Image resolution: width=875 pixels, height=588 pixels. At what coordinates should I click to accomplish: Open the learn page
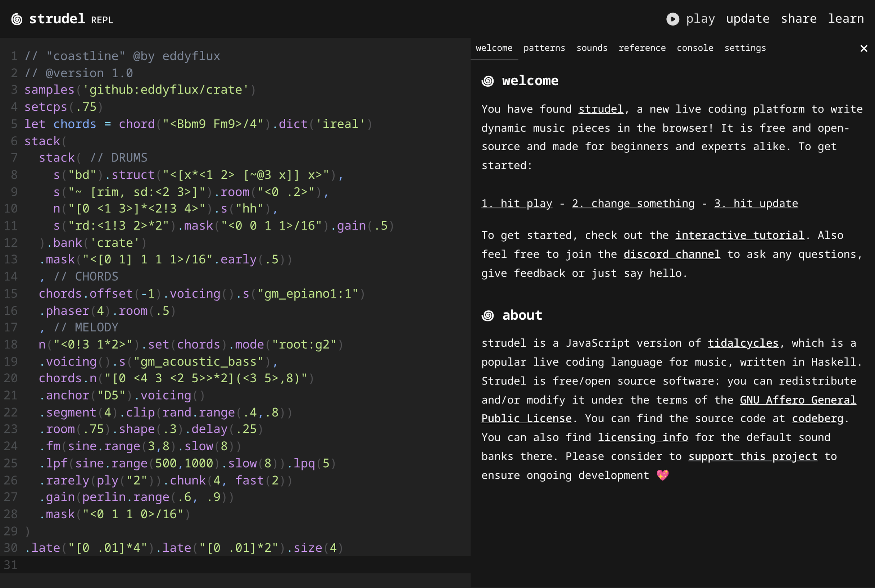(x=846, y=18)
